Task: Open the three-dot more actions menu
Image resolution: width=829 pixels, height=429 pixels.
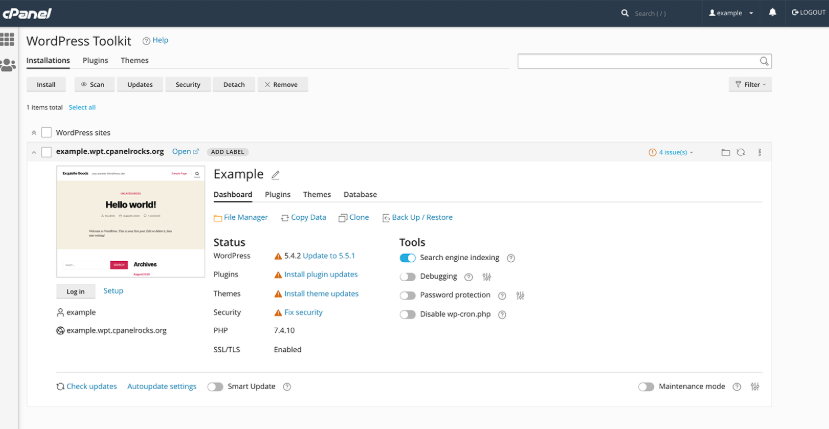Action: pyautogui.click(x=760, y=152)
